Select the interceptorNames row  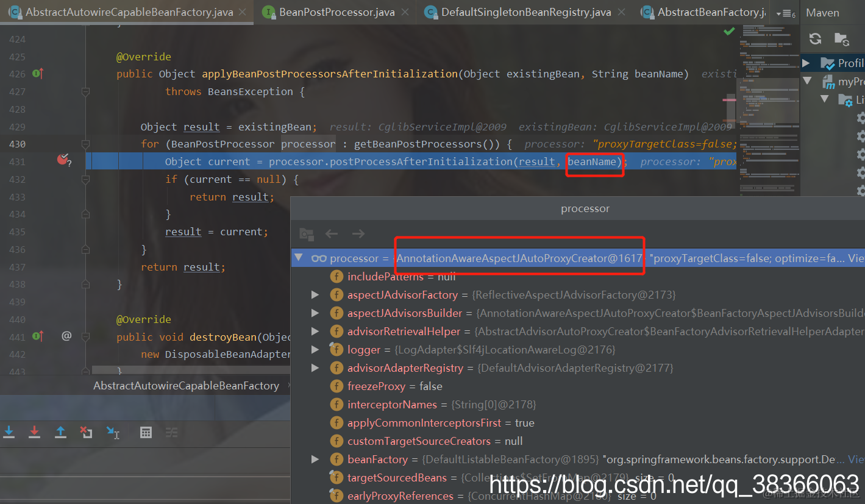click(578, 405)
